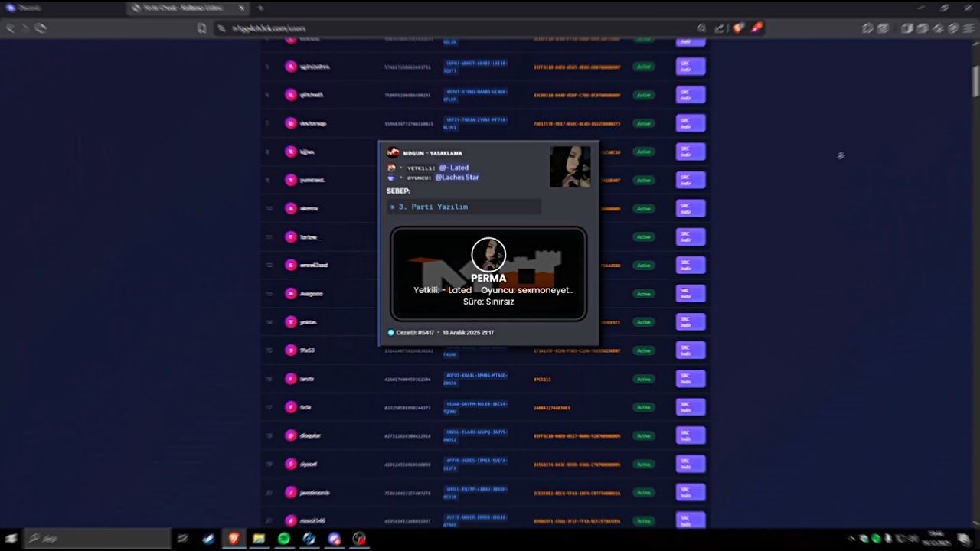Click the @Laches Star mention
The height and width of the screenshot is (551, 980).
(x=457, y=178)
